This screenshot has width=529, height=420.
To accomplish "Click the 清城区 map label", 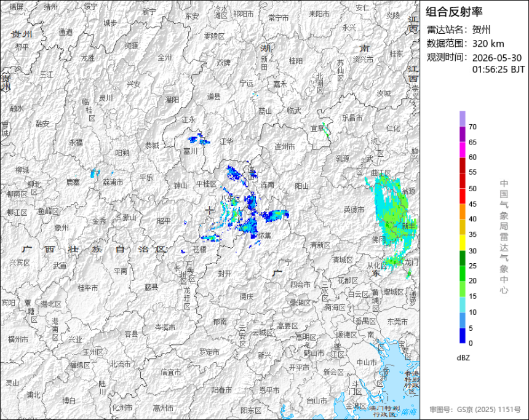I will pos(343,260).
